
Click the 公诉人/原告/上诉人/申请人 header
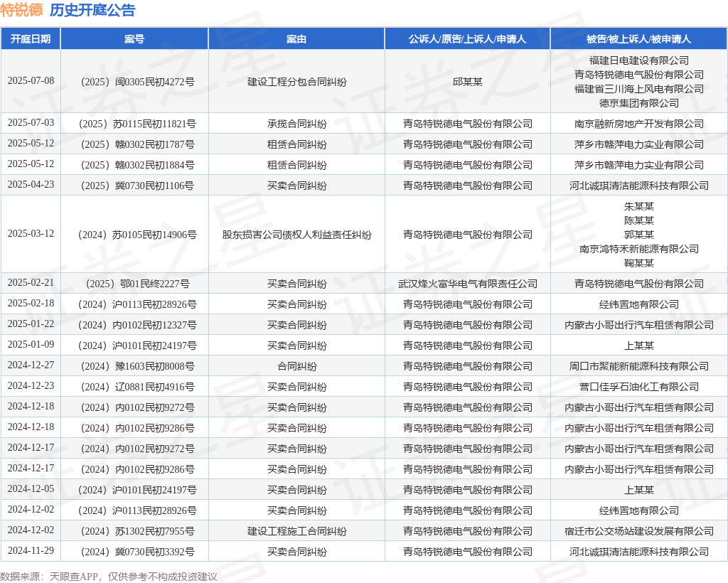(x=468, y=39)
